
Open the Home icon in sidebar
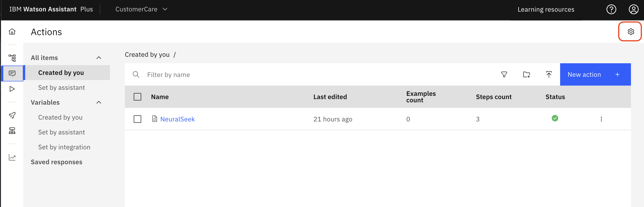[12, 31]
